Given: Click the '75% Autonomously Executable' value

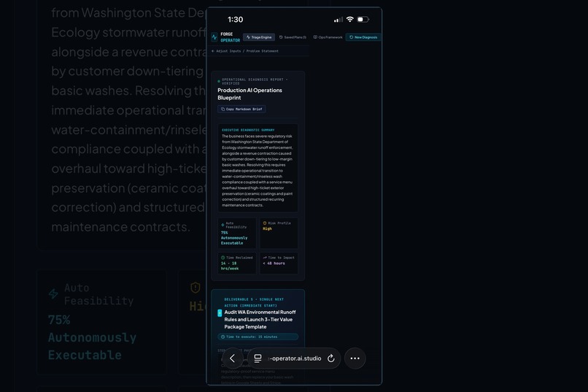Looking at the screenshot, I should tap(234, 238).
